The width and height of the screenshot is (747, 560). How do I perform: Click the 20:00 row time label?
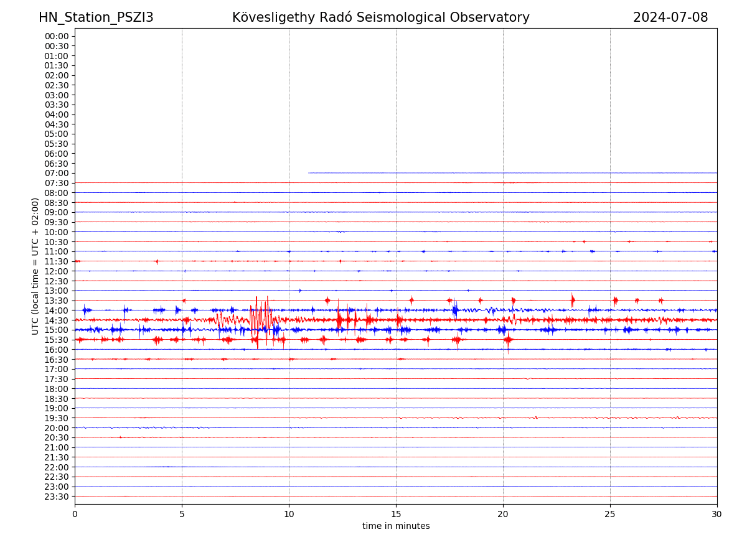click(56, 427)
